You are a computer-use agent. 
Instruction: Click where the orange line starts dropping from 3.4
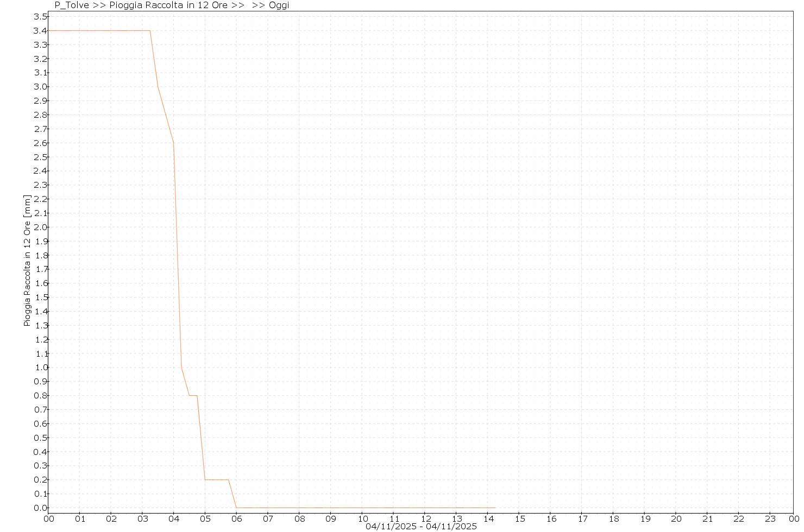pyautogui.click(x=150, y=31)
